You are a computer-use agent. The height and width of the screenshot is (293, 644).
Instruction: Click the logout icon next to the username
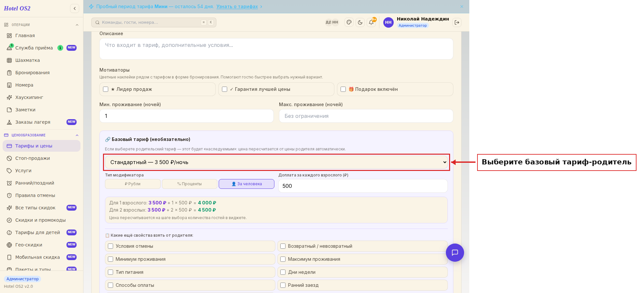pyautogui.click(x=457, y=22)
